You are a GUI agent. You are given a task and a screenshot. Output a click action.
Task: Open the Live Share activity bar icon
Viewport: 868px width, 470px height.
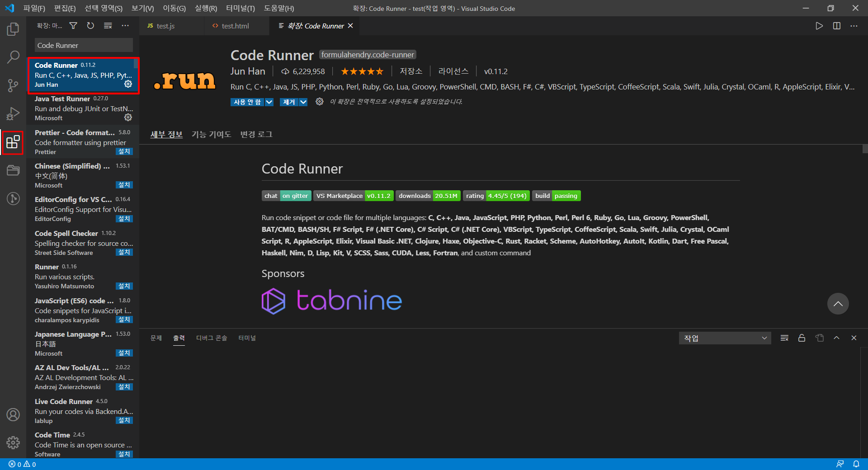[13, 198]
